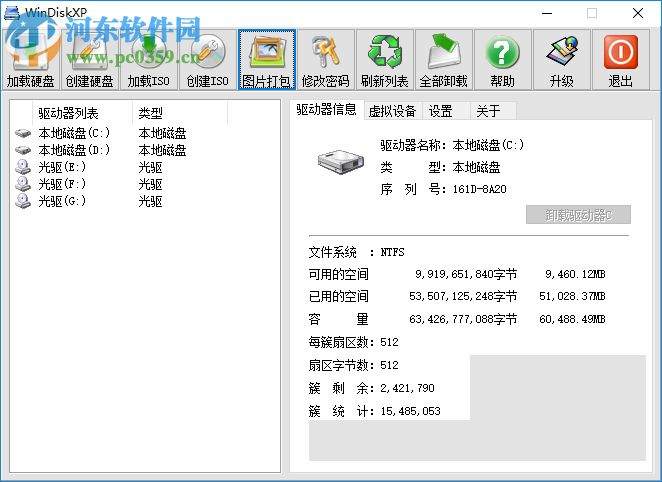Close the WinDiskXP window
Viewport: 662px width, 482px height.
[x=638, y=13]
